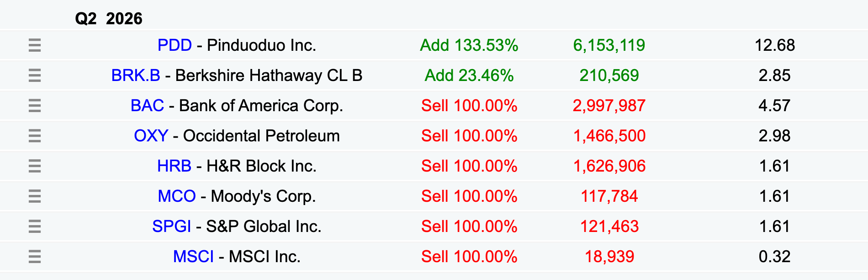Viewport: 868px width, 280px height.
Task: Open the hamburger icon beside BRK.B
Action: click(35, 75)
